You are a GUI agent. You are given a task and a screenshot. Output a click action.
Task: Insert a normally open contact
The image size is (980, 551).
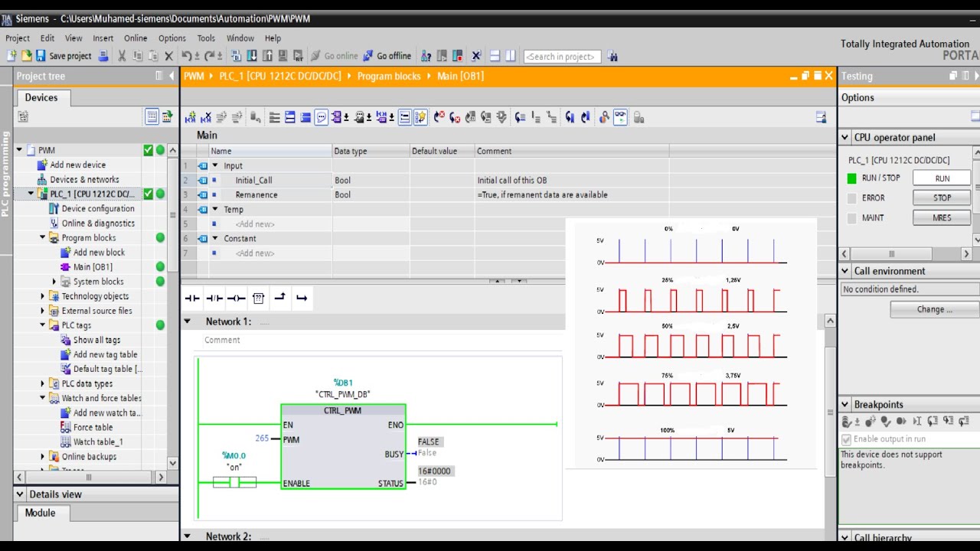[x=192, y=298]
